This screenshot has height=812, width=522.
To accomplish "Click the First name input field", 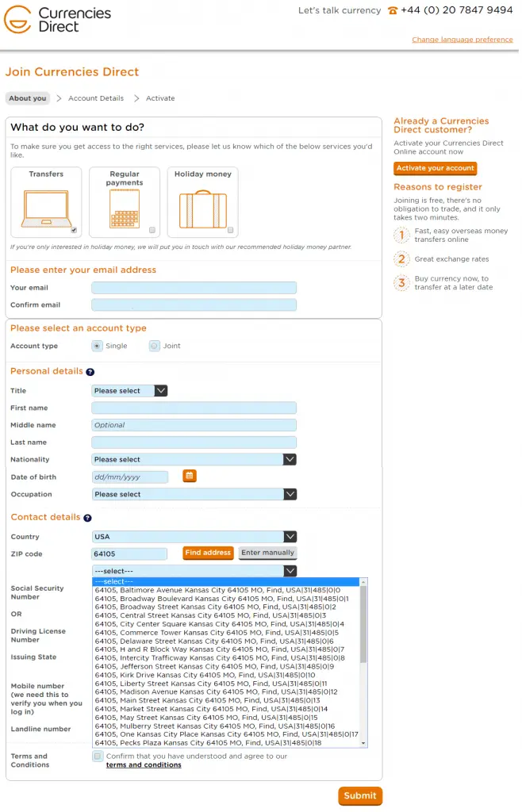I will tap(194, 408).
